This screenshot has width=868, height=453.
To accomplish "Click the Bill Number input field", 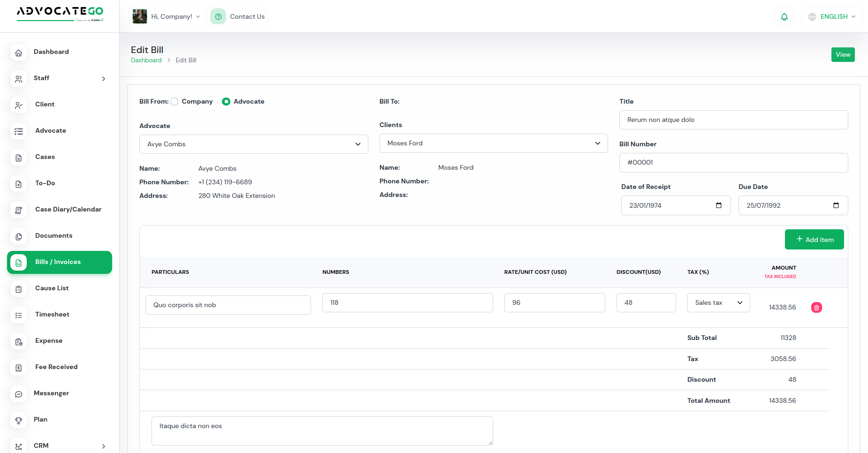I will pos(733,163).
